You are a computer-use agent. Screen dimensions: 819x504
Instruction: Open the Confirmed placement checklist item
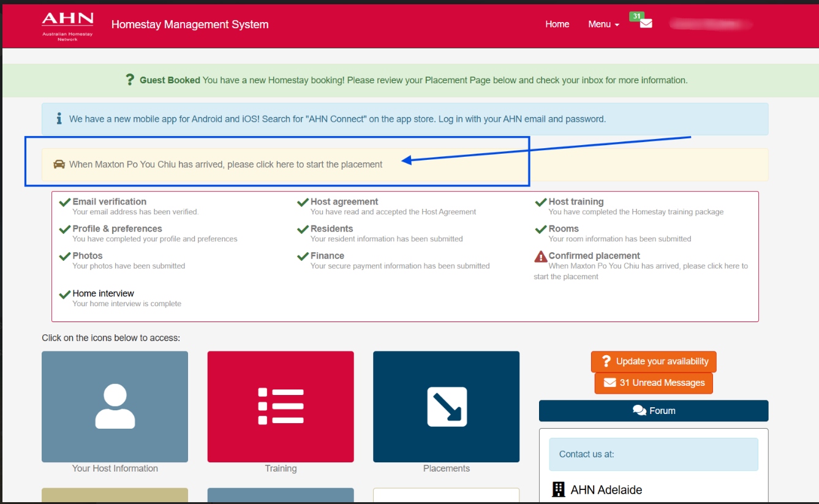click(x=594, y=256)
